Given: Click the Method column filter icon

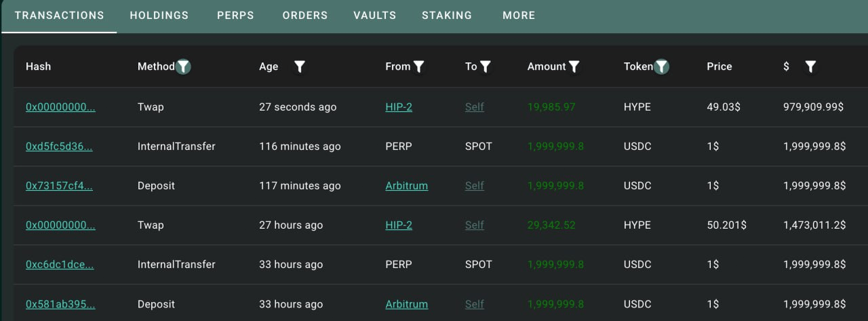Looking at the screenshot, I should (x=183, y=67).
